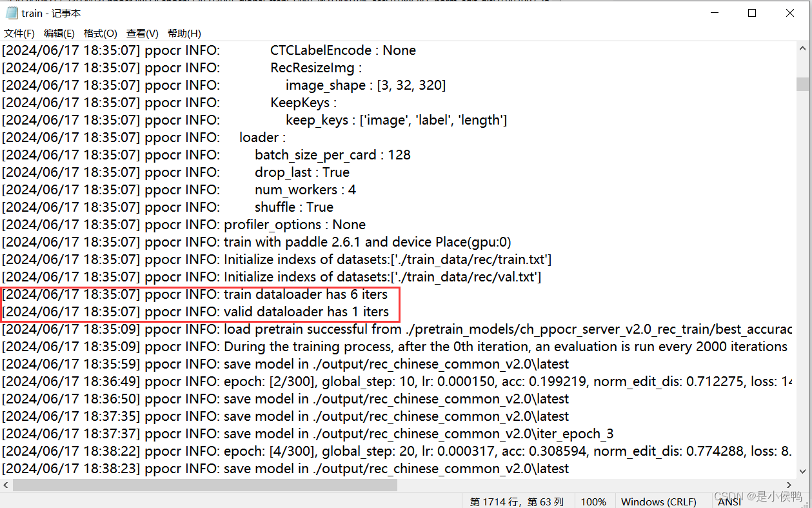Click the Notepad icon in the title bar
812x508 pixels.
[11, 12]
